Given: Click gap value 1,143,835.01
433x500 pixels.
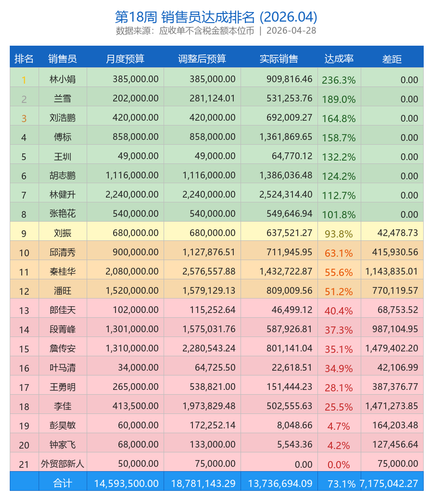Looking at the screenshot, I should (391, 271).
